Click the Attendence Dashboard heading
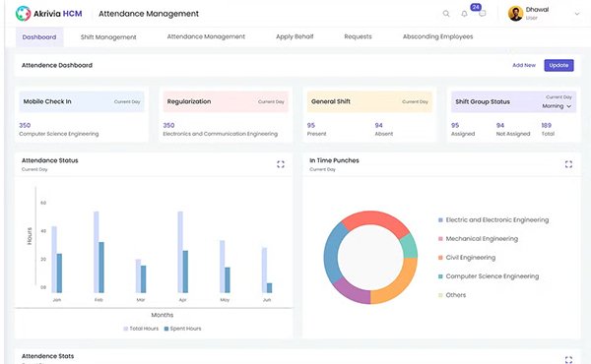 click(57, 65)
